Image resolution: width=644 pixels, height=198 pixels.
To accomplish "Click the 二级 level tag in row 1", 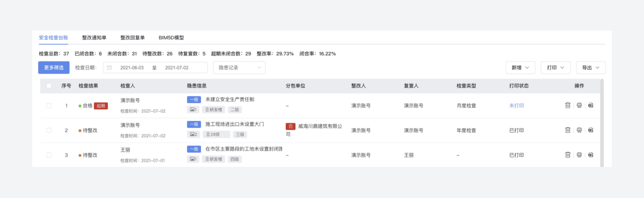I will click(x=235, y=109).
